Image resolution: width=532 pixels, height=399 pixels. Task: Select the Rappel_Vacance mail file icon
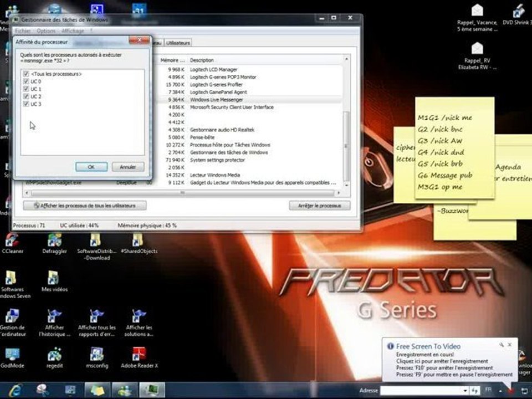477,18
